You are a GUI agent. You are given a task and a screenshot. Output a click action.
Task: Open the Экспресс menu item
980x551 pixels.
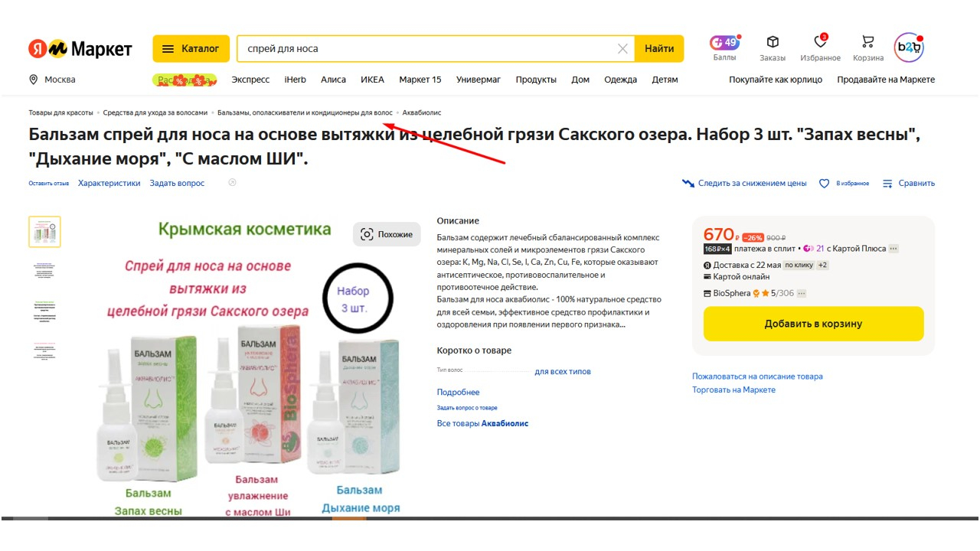click(x=250, y=80)
